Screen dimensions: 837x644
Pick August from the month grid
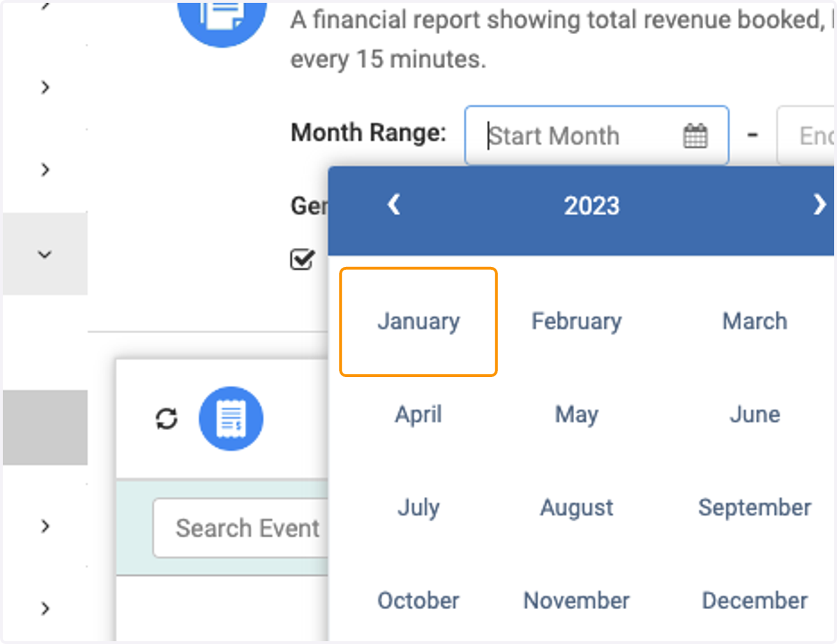tap(576, 507)
